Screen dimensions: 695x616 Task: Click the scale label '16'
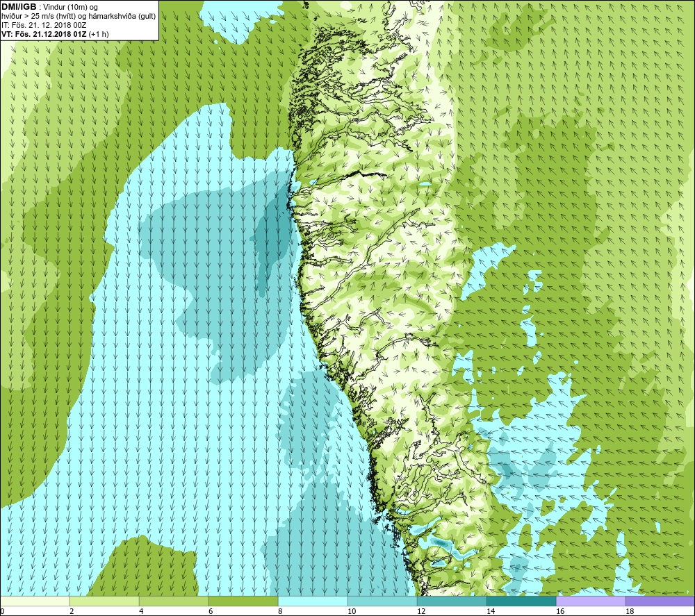(x=560, y=611)
